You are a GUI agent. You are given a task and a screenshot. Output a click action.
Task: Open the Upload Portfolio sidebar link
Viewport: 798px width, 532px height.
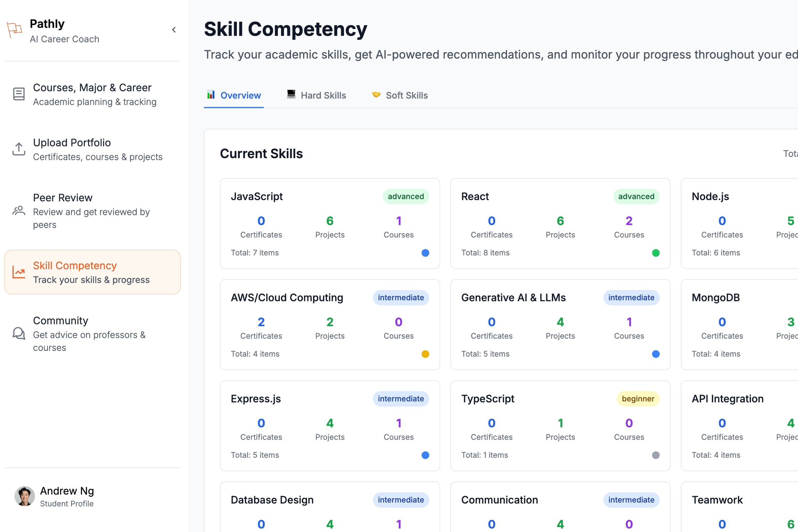coord(72,143)
